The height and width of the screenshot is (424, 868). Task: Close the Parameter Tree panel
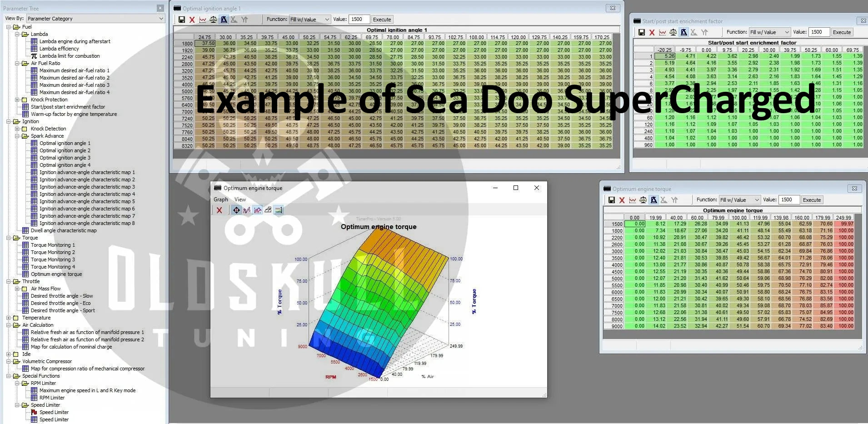click(x=160, y=8)
